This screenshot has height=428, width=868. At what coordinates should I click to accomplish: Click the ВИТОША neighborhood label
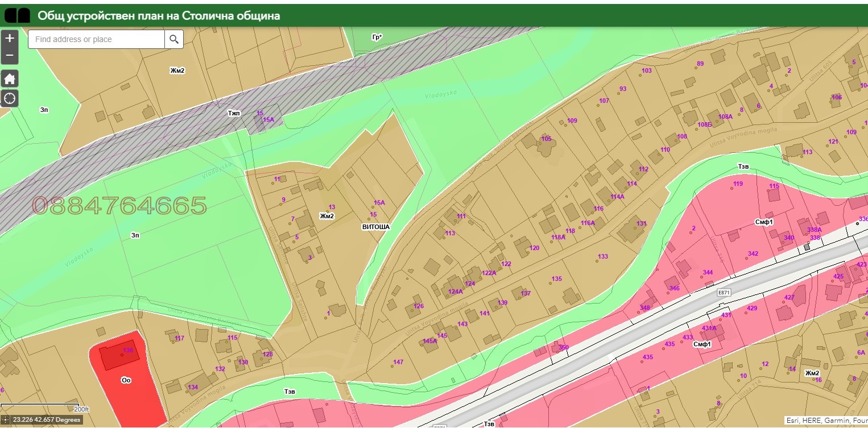click(x=375, y=227)
